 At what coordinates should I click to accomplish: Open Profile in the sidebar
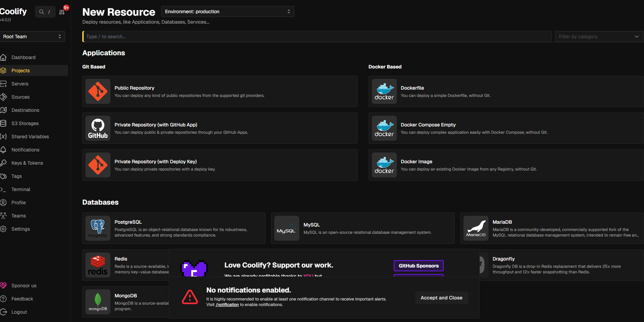pyautogui.click(x=19, y=203)
